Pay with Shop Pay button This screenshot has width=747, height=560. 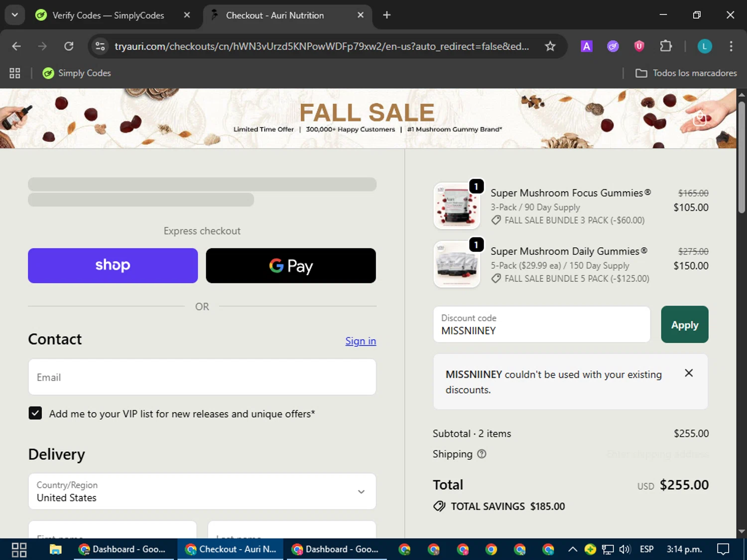click(x=113, y=265)
